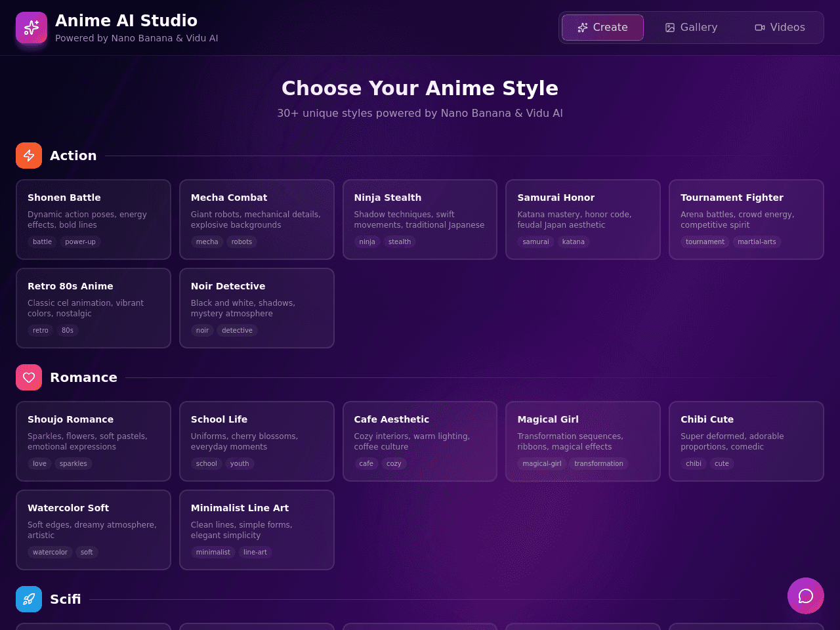This screenshot has height=630, width=840.
Task: Click the Scifi rocket icon
Action: (29, 599)
